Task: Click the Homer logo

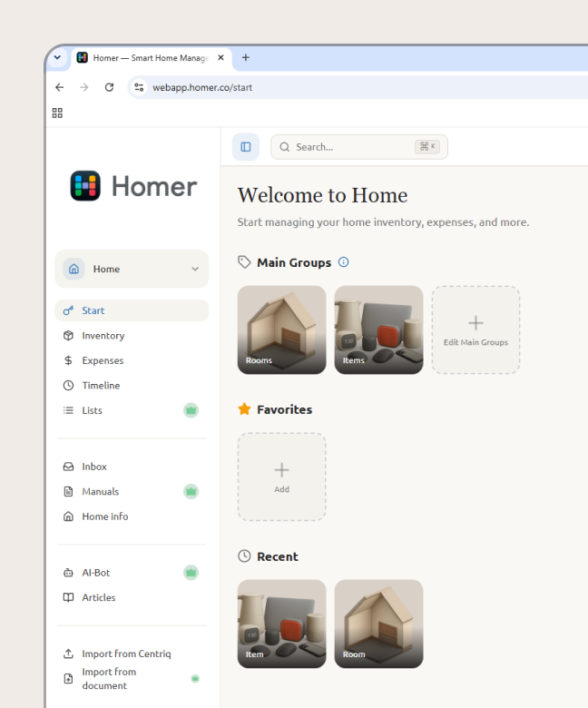Action: pos(133,185)
